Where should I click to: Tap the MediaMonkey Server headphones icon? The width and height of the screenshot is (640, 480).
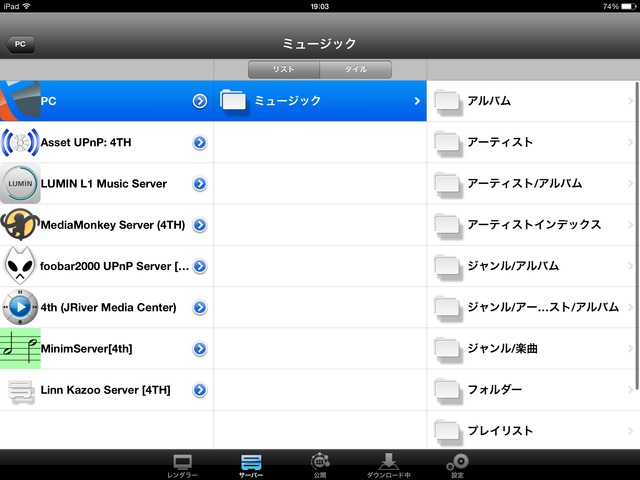pyautogui.click(x=20, y=225)
